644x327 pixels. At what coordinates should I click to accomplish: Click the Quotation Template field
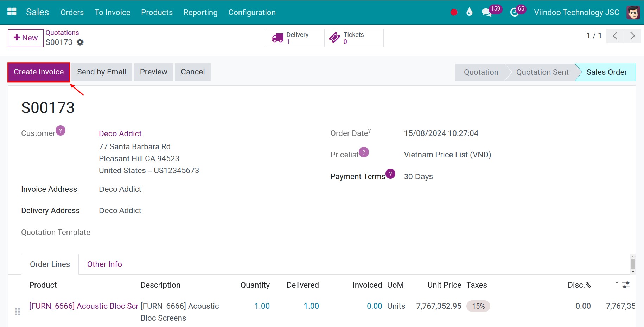click(56, 232)
